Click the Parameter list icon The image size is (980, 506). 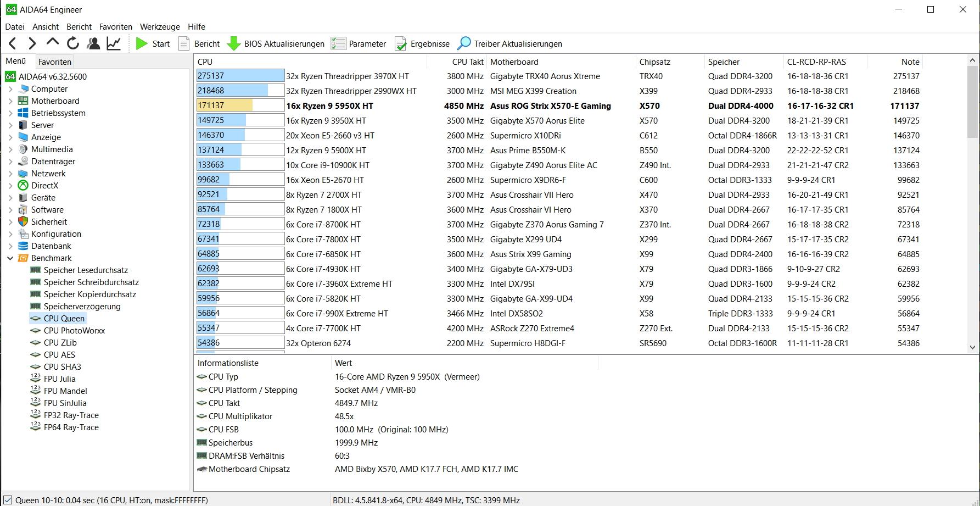coord(338,43)
